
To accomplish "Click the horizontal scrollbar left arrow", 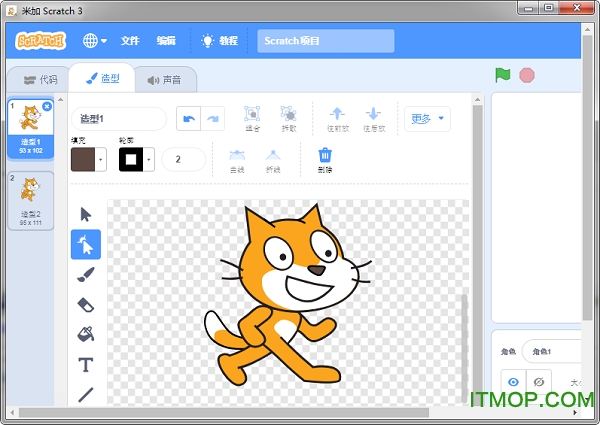I will (12, 412).
